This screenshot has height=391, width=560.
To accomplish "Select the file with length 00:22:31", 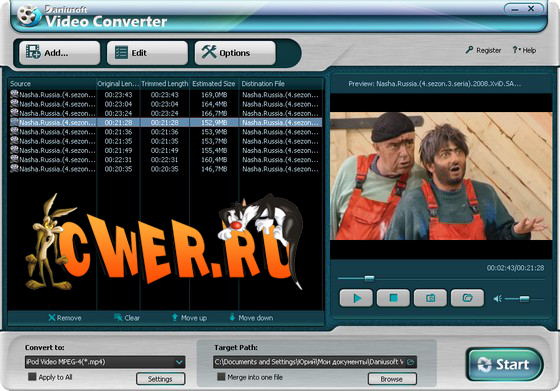I will (165, 160).
